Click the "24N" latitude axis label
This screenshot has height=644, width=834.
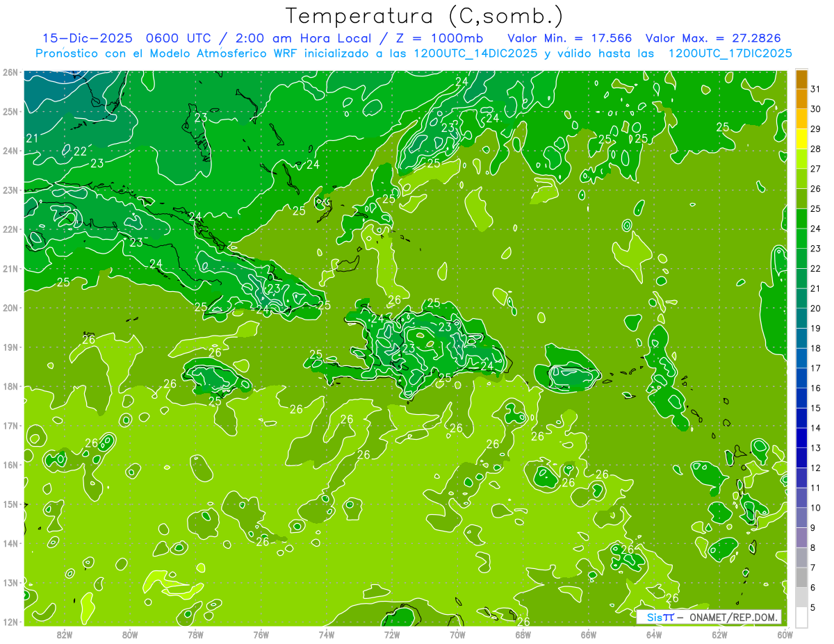pyautogui.click(x=10, y=151)
